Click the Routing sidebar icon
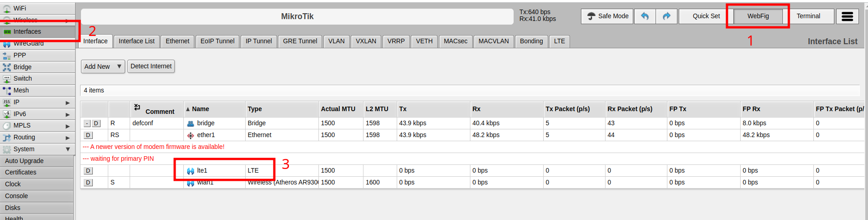Screen dimensions: 868x220 (x=7, y=138)
